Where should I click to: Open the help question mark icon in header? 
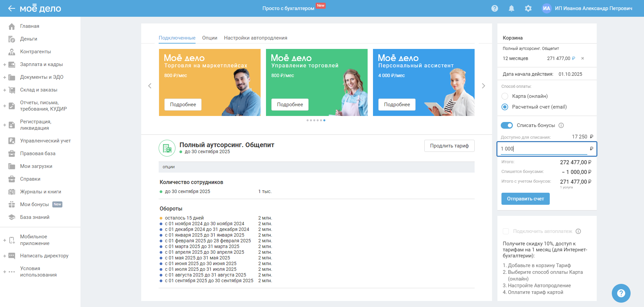(495, 8)
